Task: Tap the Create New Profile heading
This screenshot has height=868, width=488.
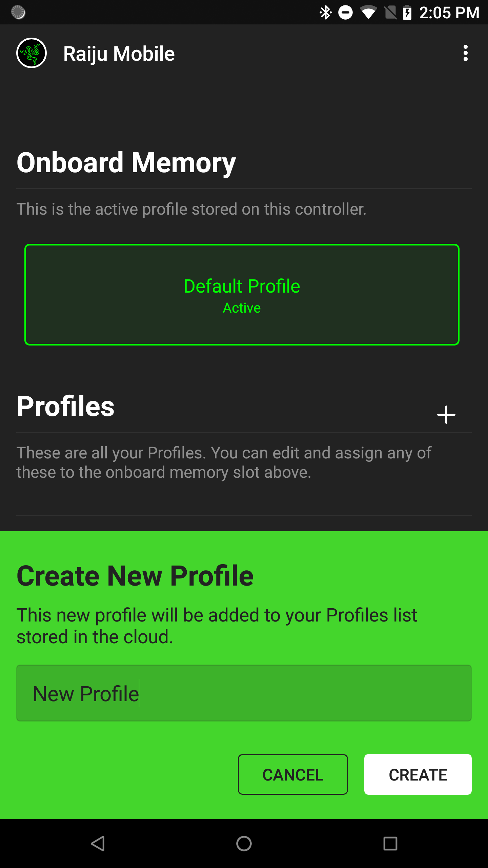Action: point(135,576)
